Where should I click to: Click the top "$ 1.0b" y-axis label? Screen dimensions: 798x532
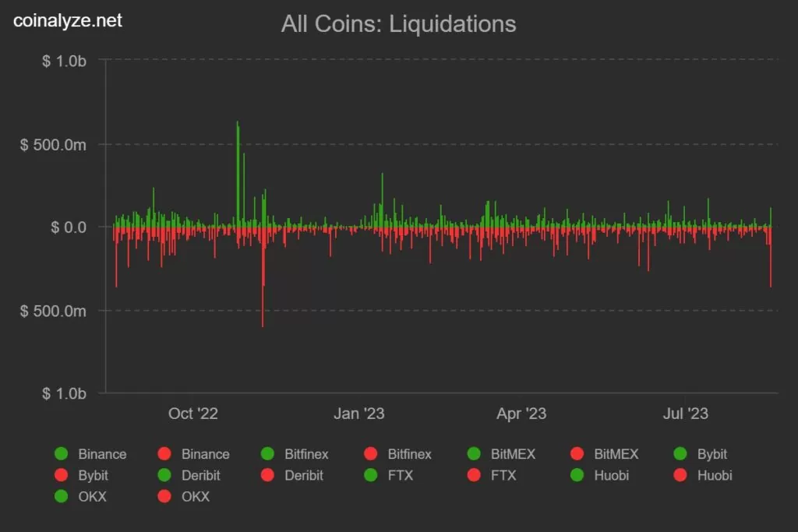64,62
